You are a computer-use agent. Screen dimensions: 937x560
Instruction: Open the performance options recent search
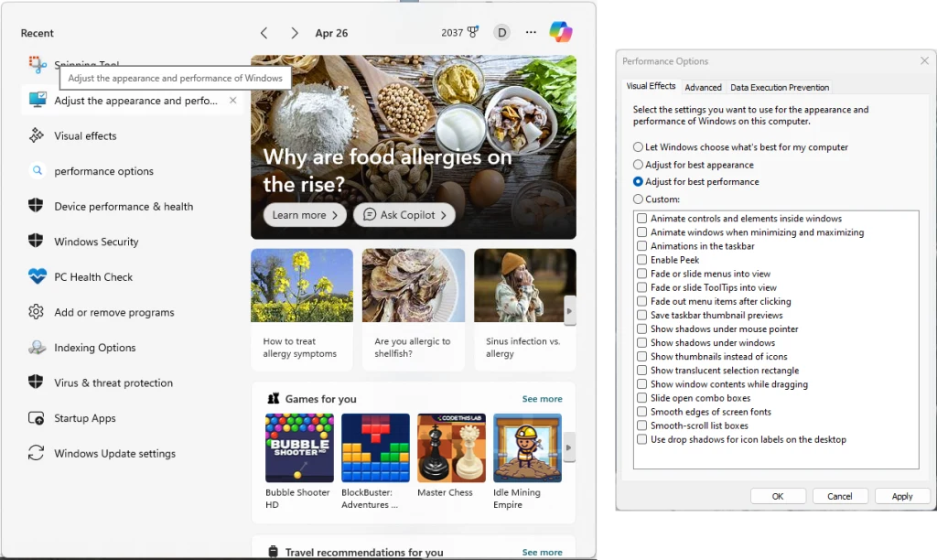(x=133, y=171)
